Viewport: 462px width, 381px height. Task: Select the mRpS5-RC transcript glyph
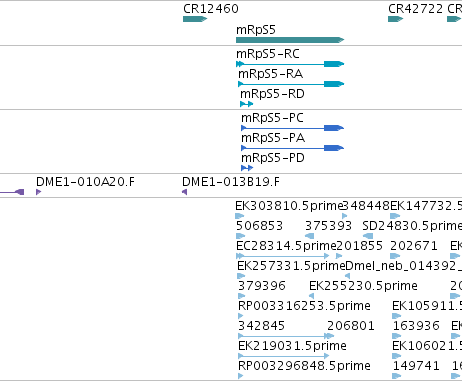point(290,64)
